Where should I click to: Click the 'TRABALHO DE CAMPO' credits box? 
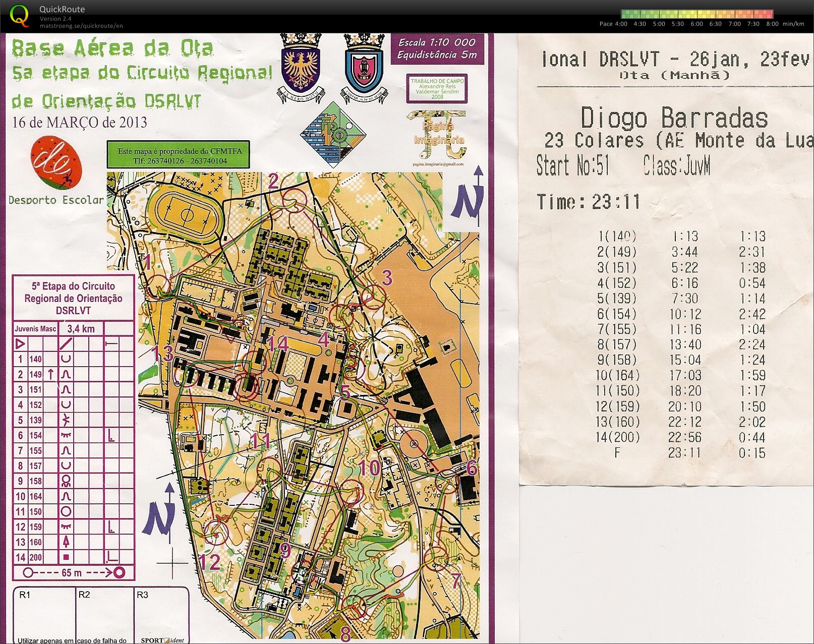pyautogui.click(x=437, y=87)
